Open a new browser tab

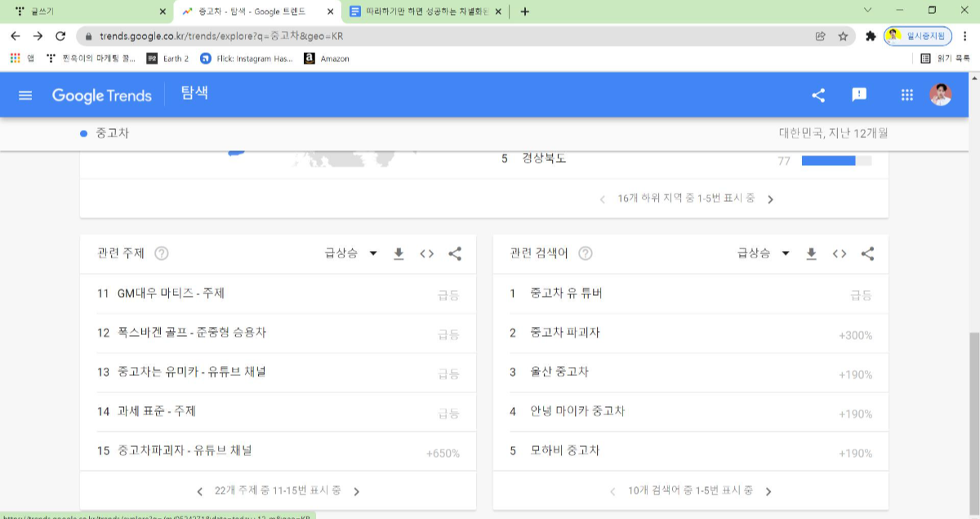524,11
